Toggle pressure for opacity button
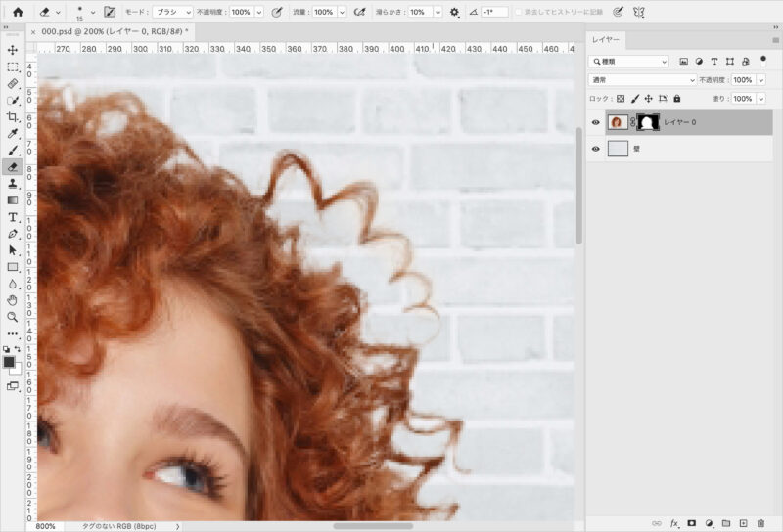Viewport: 783px width, 532px height. point(277,12)
